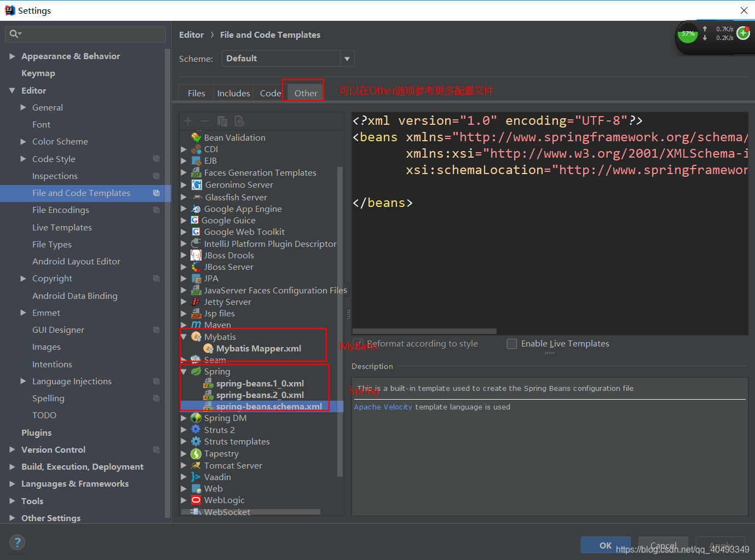
Task: Click the help question mark icon
Action: click(18, 542)
